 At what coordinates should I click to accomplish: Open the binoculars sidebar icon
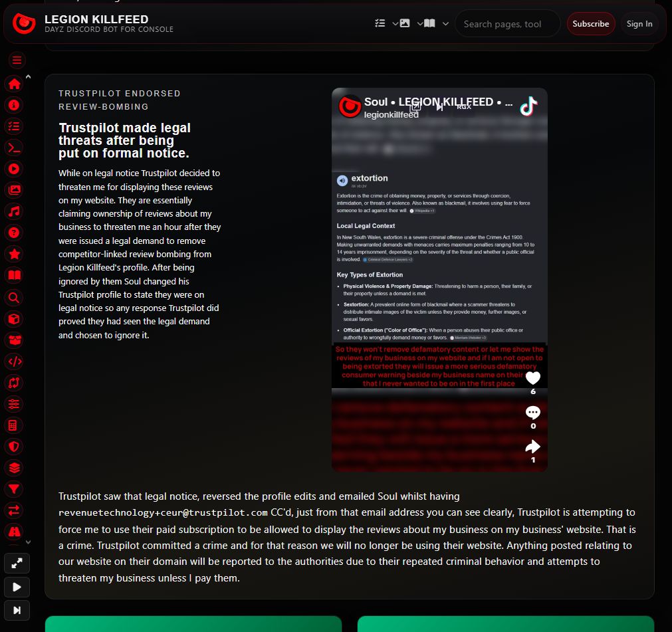click(x=14, y=532)
